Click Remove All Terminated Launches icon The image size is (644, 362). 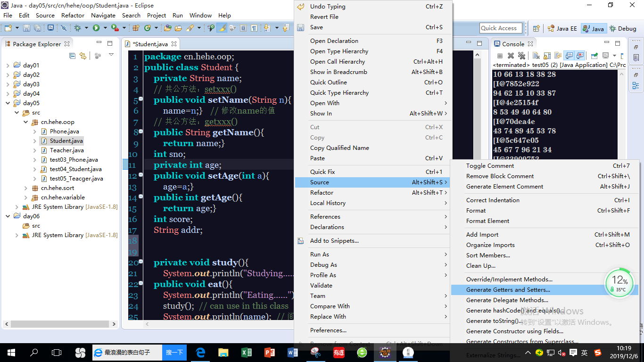click(x=521, y=56)
